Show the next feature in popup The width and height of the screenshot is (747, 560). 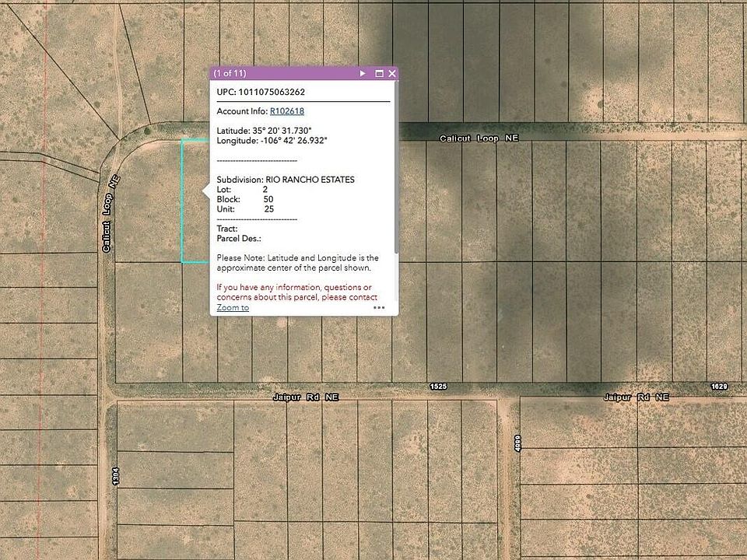363,73
